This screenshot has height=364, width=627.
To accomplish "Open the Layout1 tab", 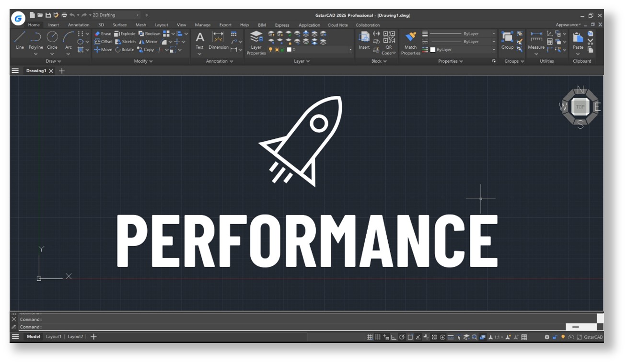I will (54, 337).
